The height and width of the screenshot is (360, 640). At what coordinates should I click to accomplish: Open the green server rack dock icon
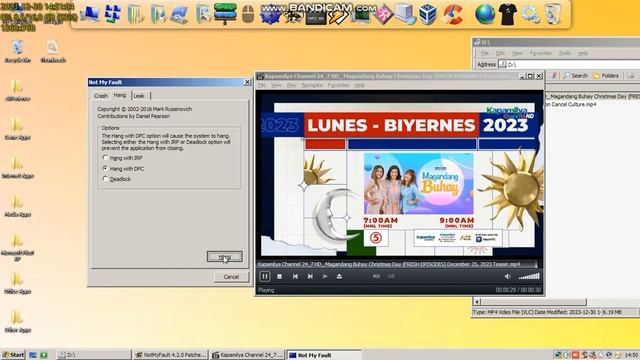225,14
